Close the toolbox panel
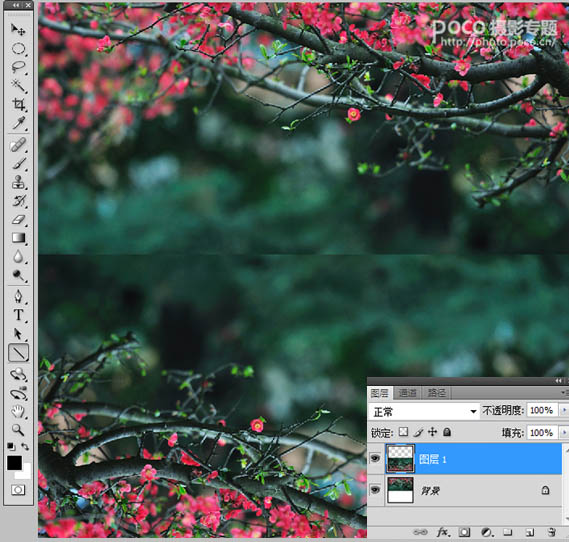 [x=28, y=5]
